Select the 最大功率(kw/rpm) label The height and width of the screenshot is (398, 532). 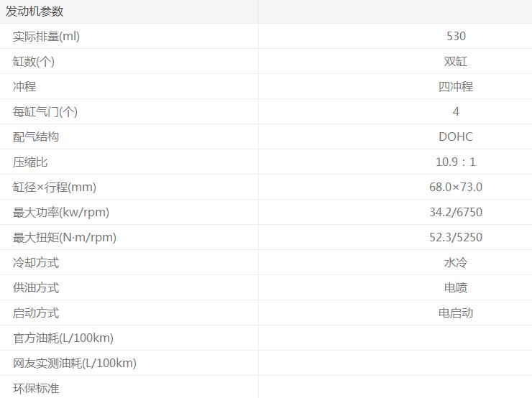pos(61,213)
